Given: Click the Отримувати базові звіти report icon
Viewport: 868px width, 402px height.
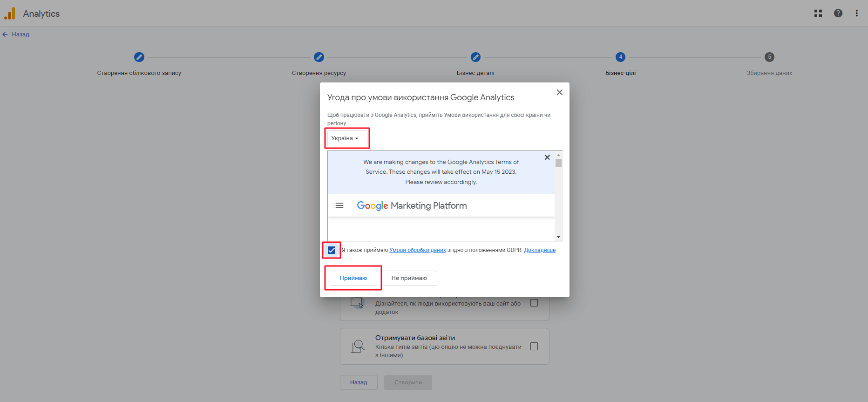Looking at the screenshot, I should tap(358, 346).
